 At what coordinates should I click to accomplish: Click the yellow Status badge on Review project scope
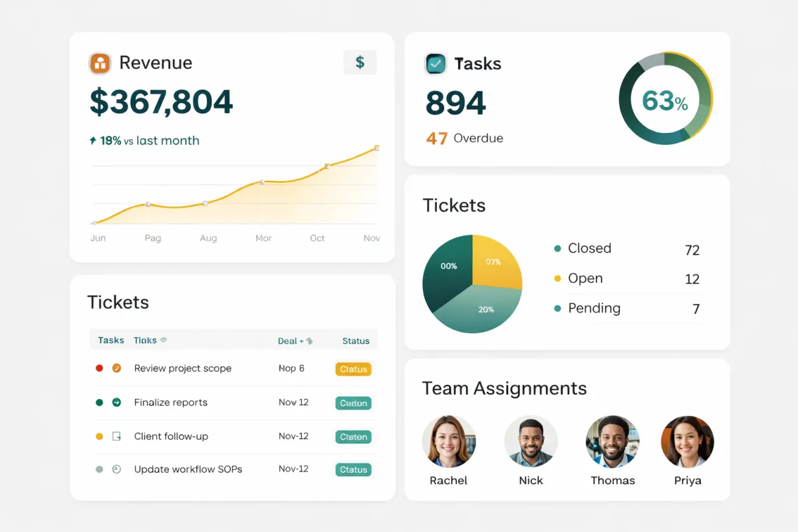(353, 368)
